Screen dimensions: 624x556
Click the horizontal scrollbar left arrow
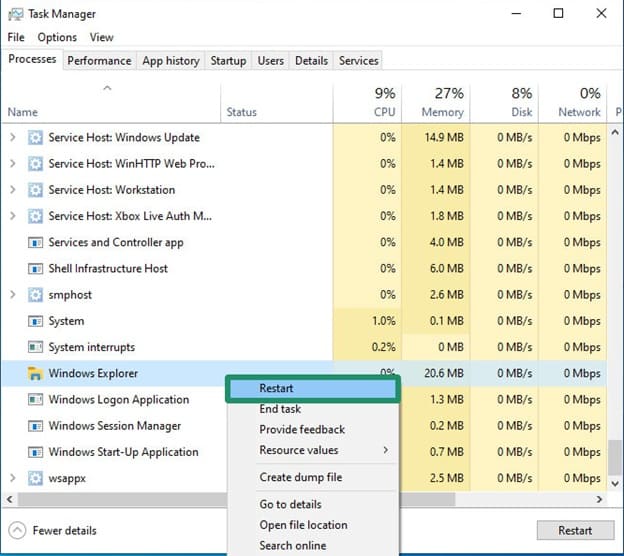tap(10, 499)
